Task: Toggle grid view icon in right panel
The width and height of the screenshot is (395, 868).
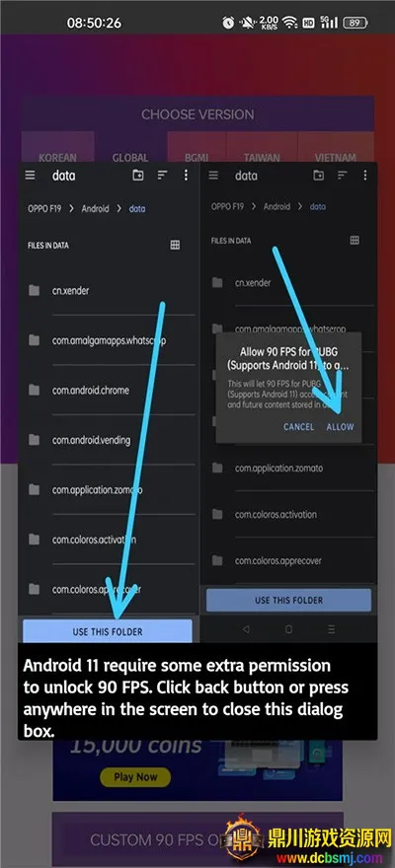Action: pos(355,241)
